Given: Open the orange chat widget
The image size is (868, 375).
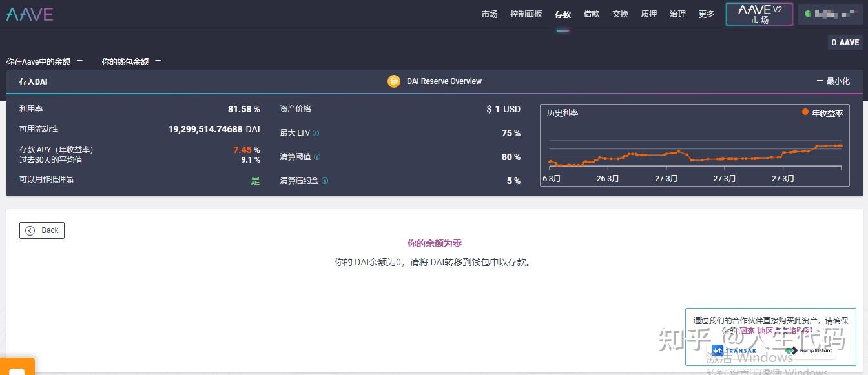Looking at the screenshot, I should 17,367.
